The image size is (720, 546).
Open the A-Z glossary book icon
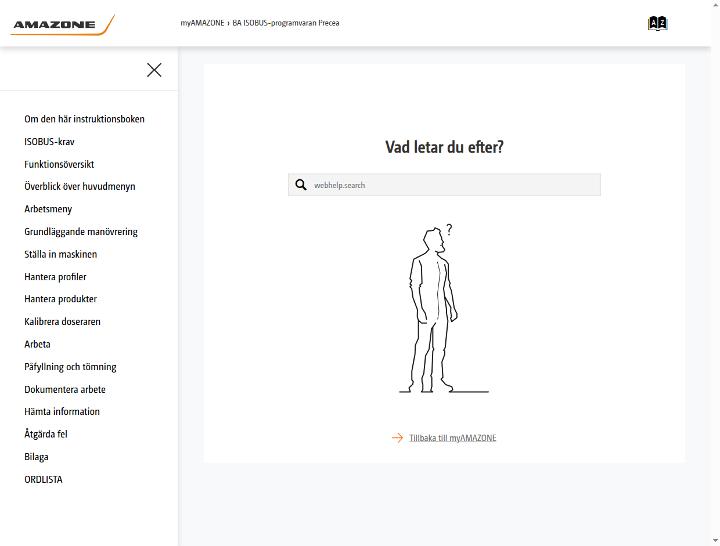point(657,23)
